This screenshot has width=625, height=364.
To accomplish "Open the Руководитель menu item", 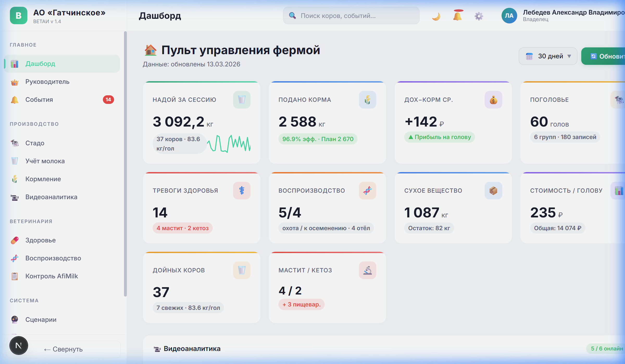I will (x=47, y=81).
